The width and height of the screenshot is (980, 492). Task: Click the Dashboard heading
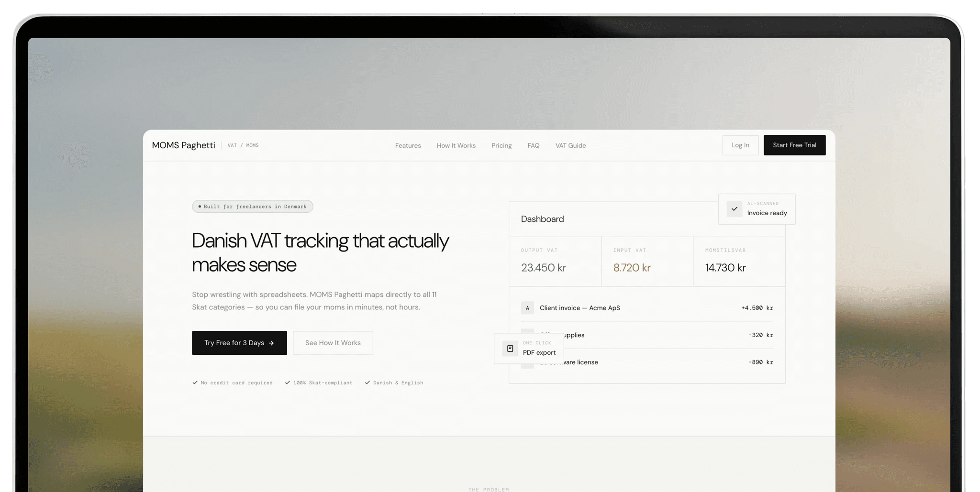pyautogui.click(x=542, y=219)
